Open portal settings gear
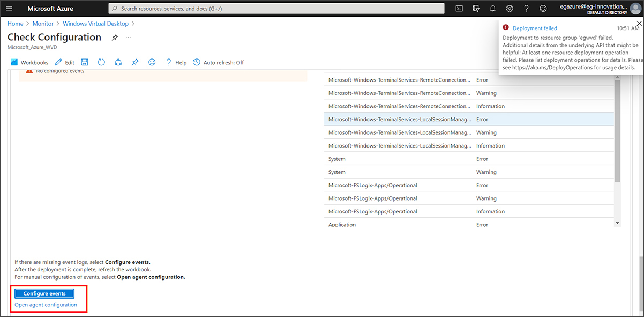Viewport: 644px width, 317px height. pyautogui.click(x=510, y=9)
